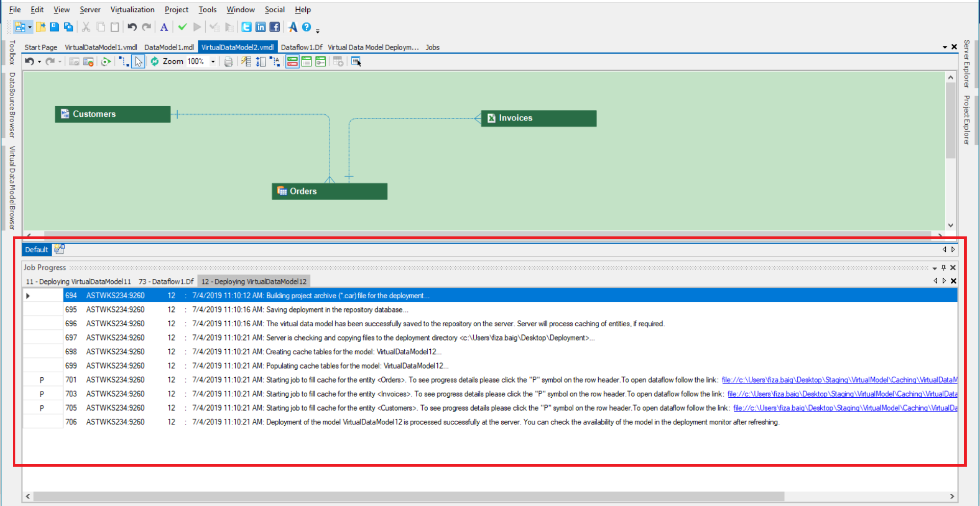Image resolution: width=980 pixels, height=506 pixels.
Task: Open the Virtualization menu
Action: (132, 10)
